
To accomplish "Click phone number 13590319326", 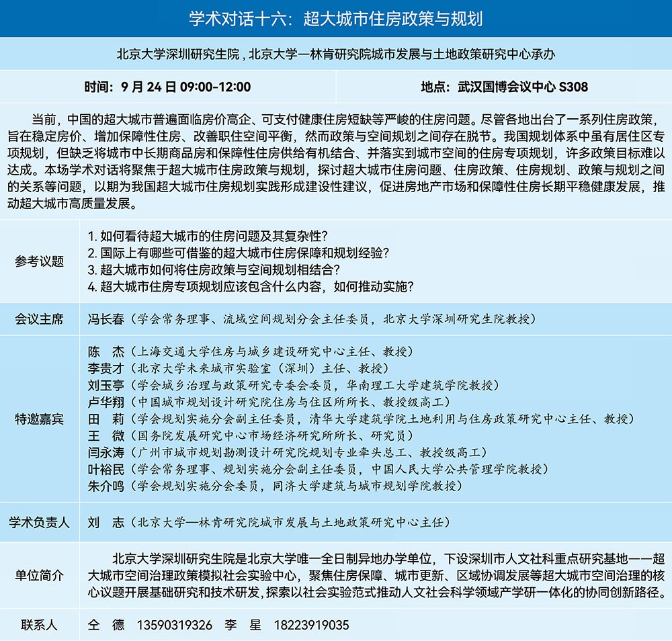I will pyautogui.click(x=175, y=625).
